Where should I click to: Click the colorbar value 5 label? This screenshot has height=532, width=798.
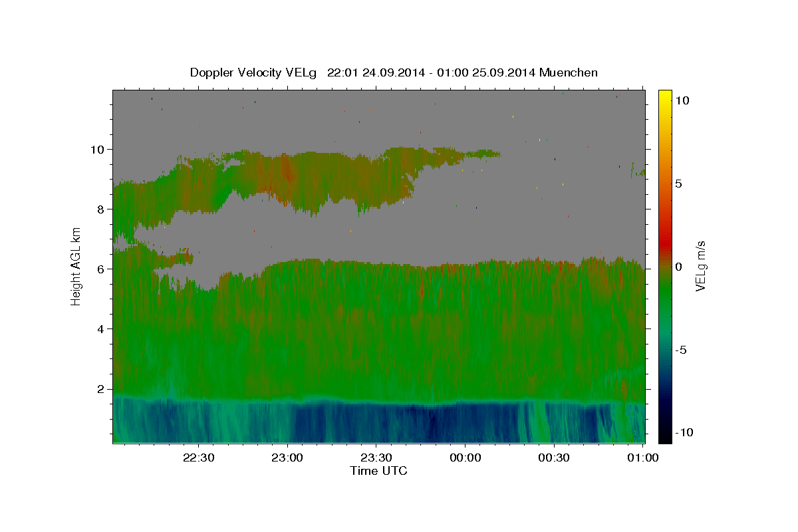coord(679,184)
